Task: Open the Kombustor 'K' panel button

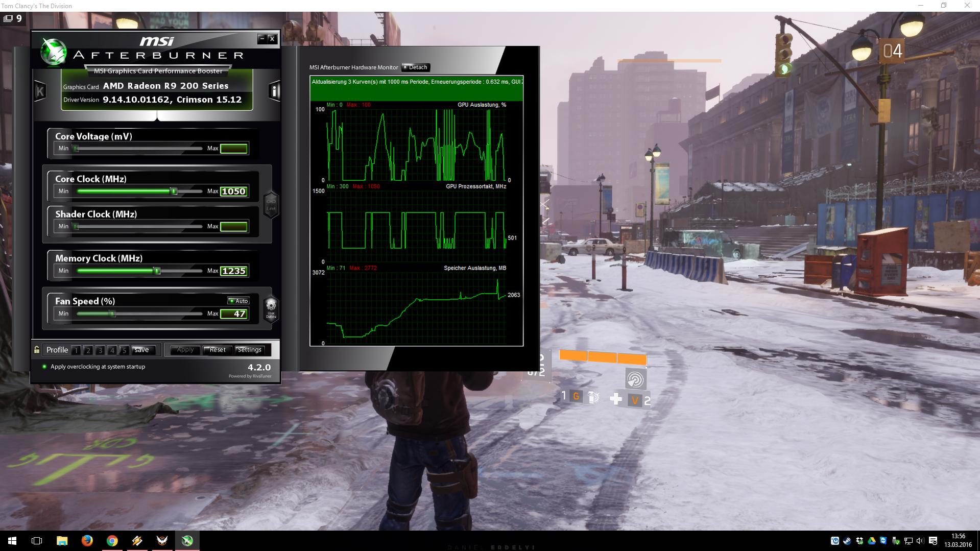Action: tap(40, 91)
